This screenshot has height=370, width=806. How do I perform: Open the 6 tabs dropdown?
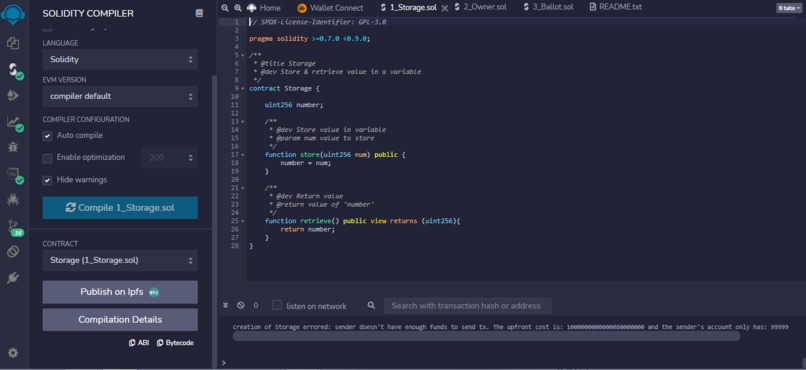788,8
